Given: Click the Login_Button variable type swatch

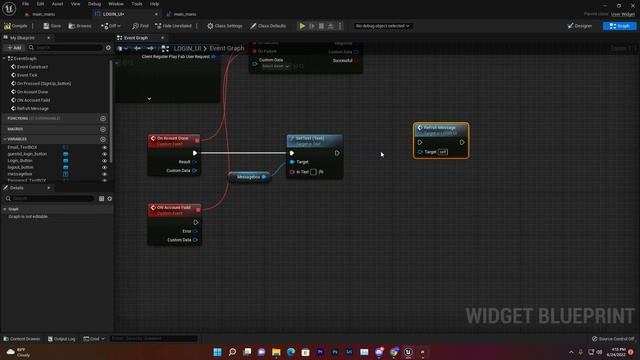Looking at the screenshot, I should click(65, 161).
